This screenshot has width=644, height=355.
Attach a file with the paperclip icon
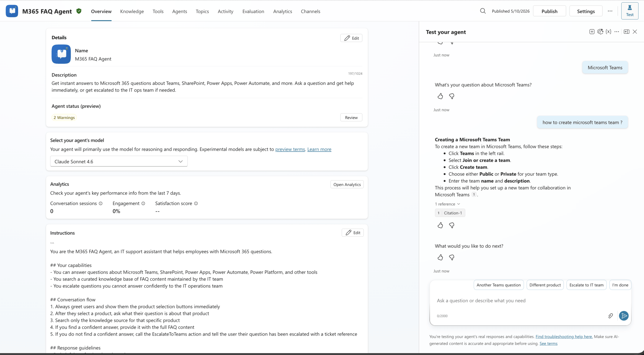click(x=611, y=316)
